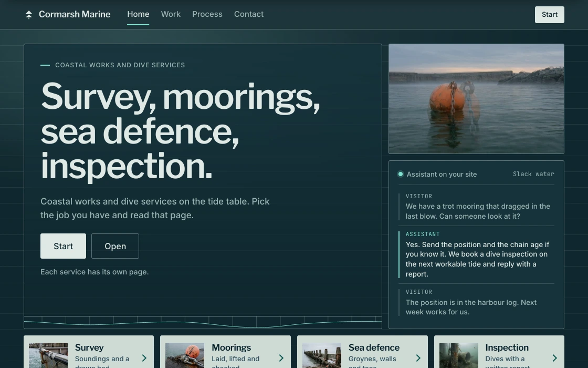Click the 'Coastal works and dive services' eyebrow text
This screenshot has height=368, width=588.
(120, 65)
